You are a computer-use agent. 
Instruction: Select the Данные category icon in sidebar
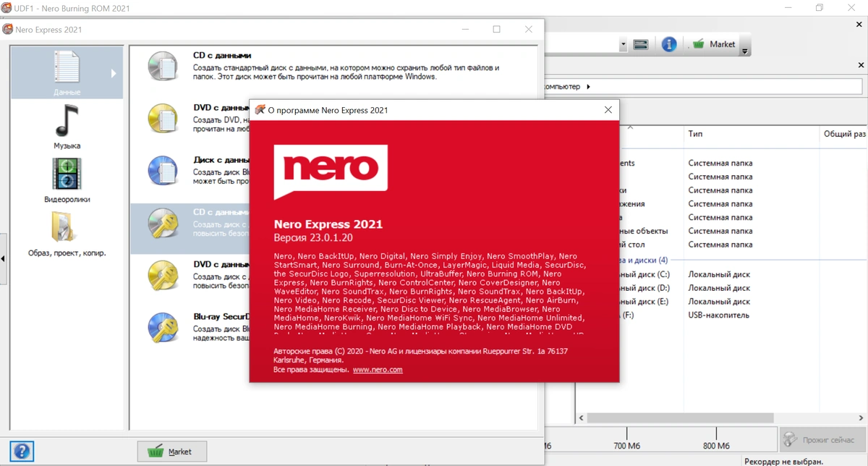pos(67,68)
